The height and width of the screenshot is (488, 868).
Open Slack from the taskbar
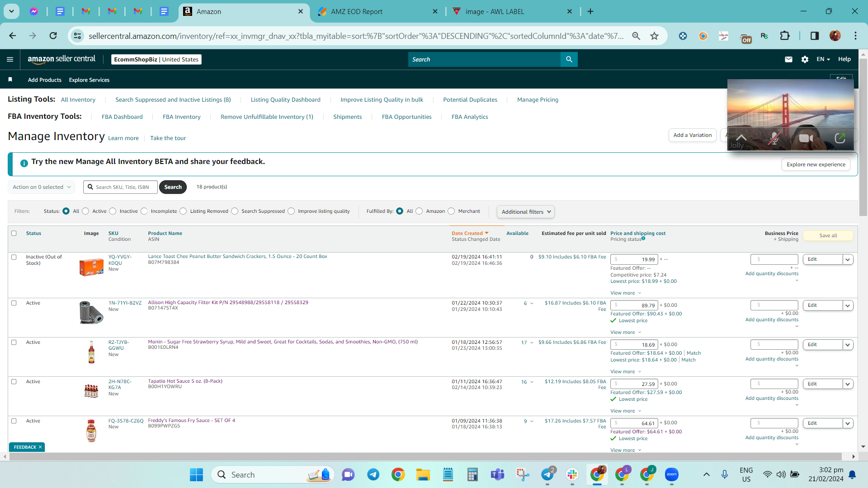pos(572,474)
